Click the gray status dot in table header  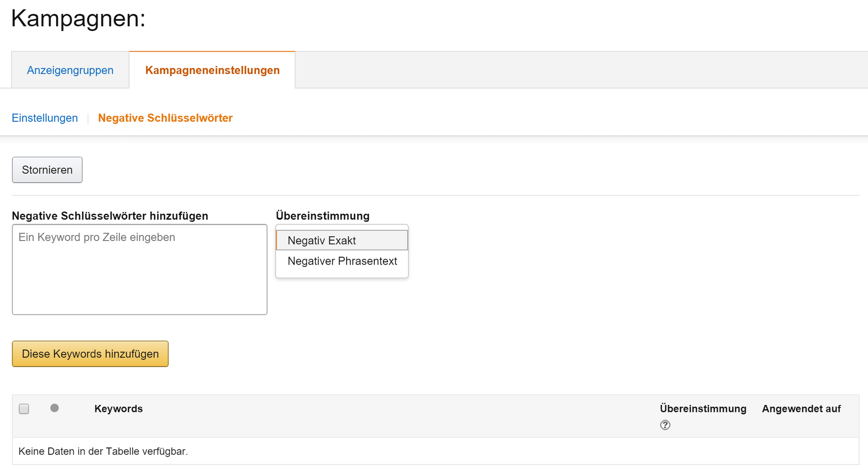tap(54, 408)
